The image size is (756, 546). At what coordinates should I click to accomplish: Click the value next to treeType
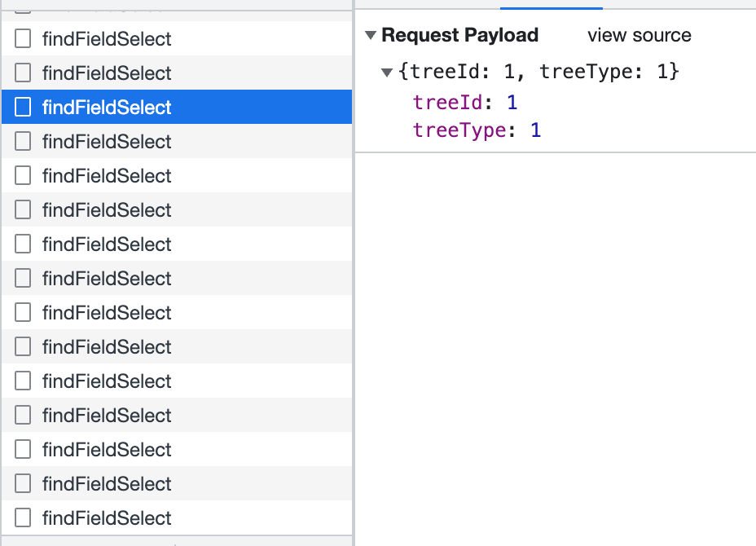[x=535, y=130]
